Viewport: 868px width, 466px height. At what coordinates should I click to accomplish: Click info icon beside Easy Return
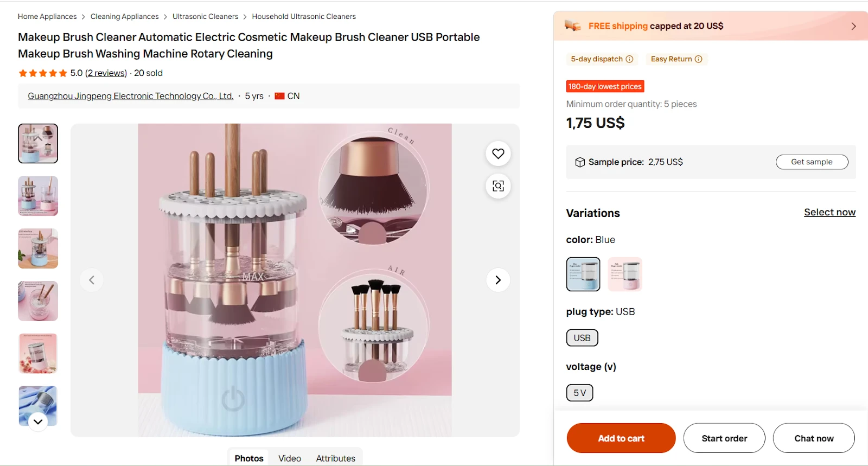[x=699, y=59]
